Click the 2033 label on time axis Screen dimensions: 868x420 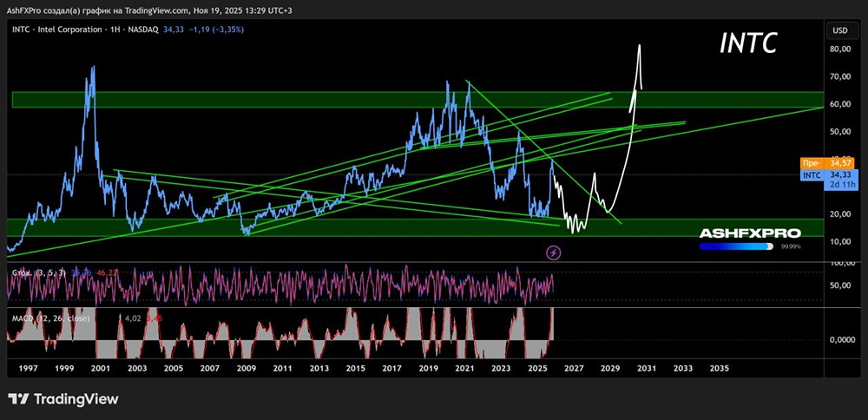(682, 368)
